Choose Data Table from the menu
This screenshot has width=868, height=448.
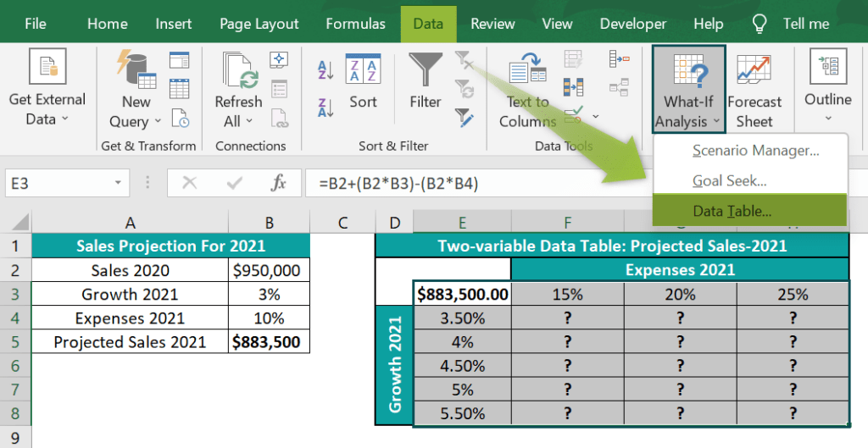coord(750,211)
